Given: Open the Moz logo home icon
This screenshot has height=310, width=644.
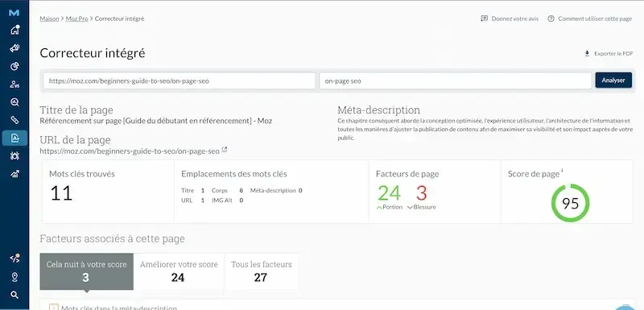Looking at the screenshot, I should [x=14, y=13].
